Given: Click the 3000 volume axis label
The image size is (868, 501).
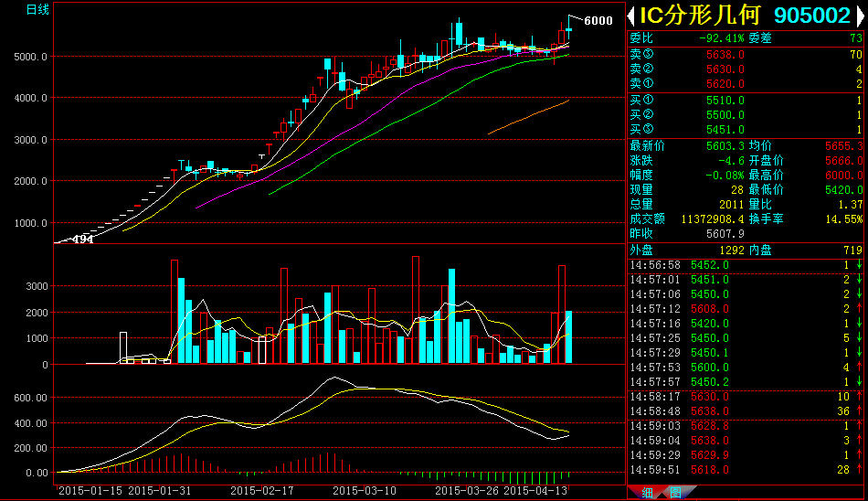Looking at the screenshot, I should coord(37,286).
